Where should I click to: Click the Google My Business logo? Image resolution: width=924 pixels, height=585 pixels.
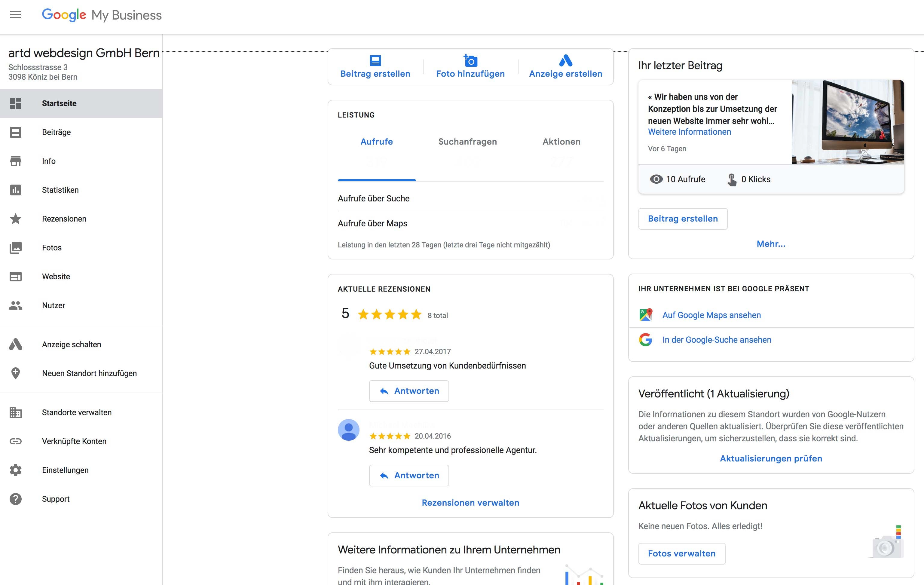102,15
